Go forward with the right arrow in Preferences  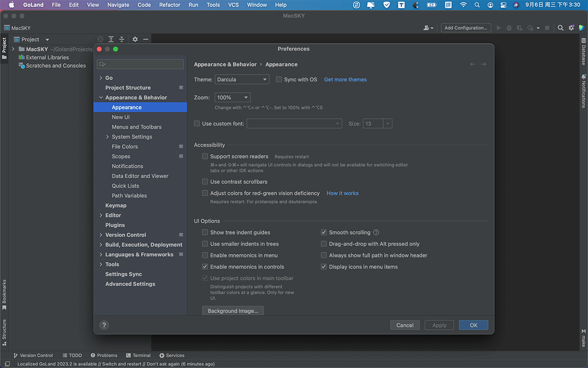483,64
